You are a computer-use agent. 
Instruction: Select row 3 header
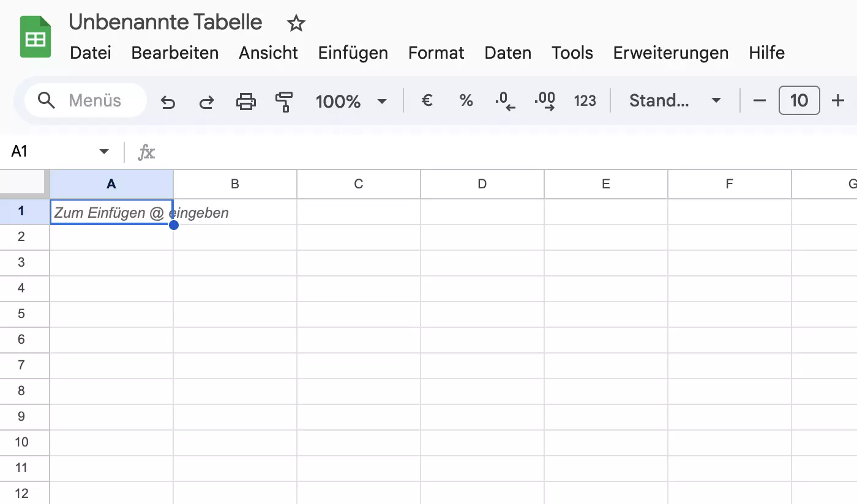[x=24, y=262]
